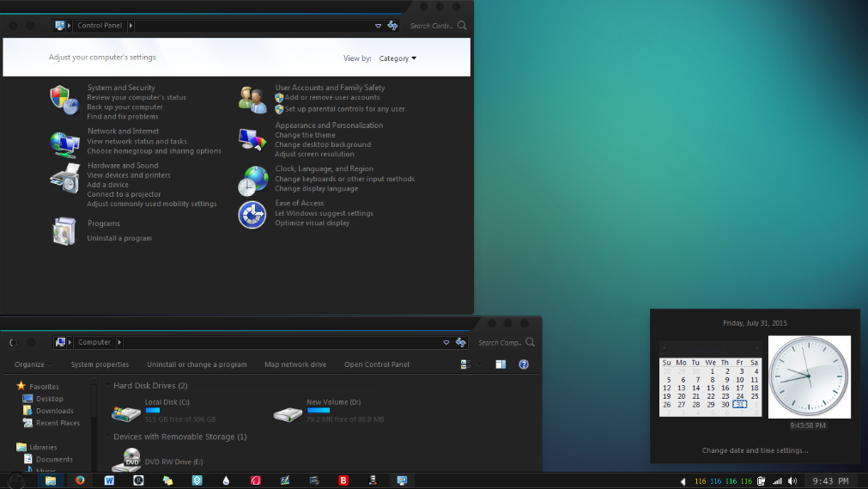Select the Local Disk (C:) drive icon
The image size is (868, 489).
pos(126,413)
